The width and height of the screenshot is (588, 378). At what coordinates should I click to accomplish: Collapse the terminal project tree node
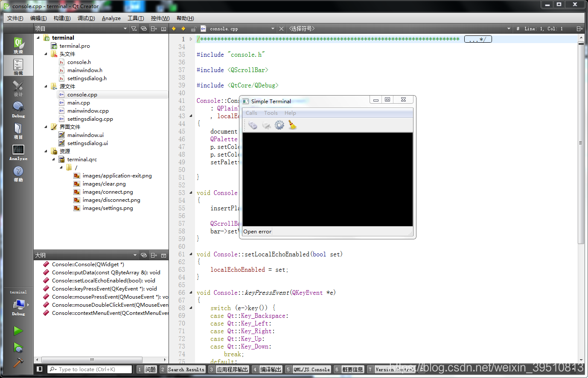38,38
